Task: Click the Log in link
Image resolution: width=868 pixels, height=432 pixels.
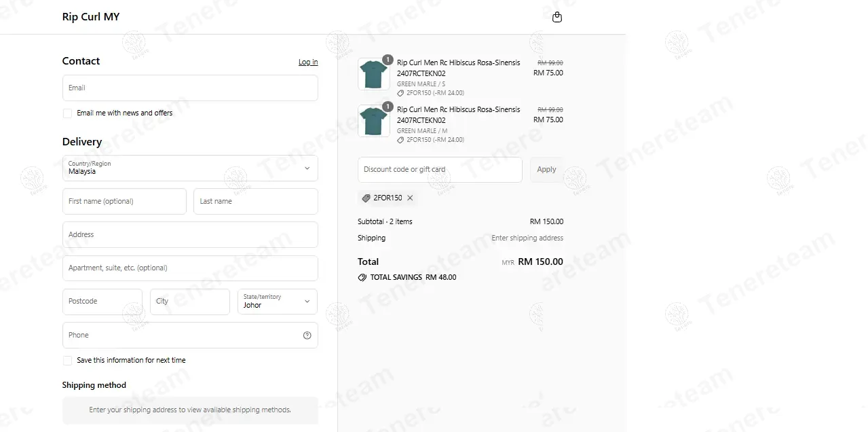Action: (x=308, y=62)
